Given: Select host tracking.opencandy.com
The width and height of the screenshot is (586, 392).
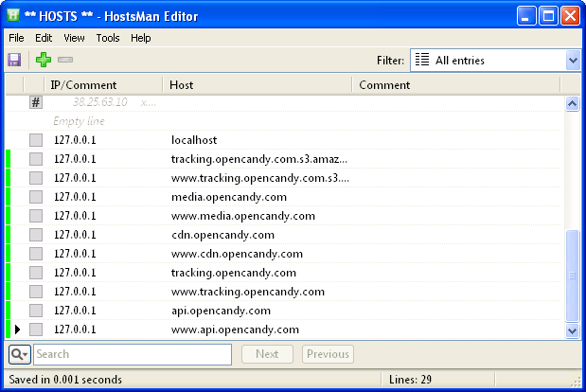Looking at the screenshot, I should tap(234, 273).
